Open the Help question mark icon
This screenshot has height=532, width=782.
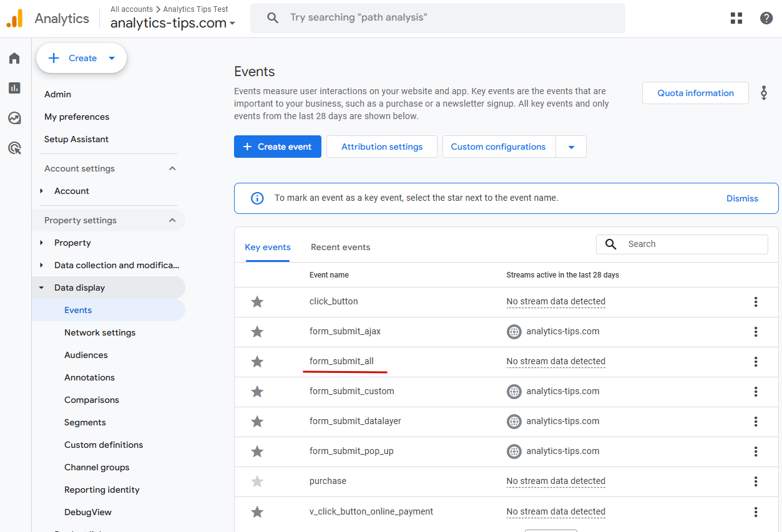766,18
